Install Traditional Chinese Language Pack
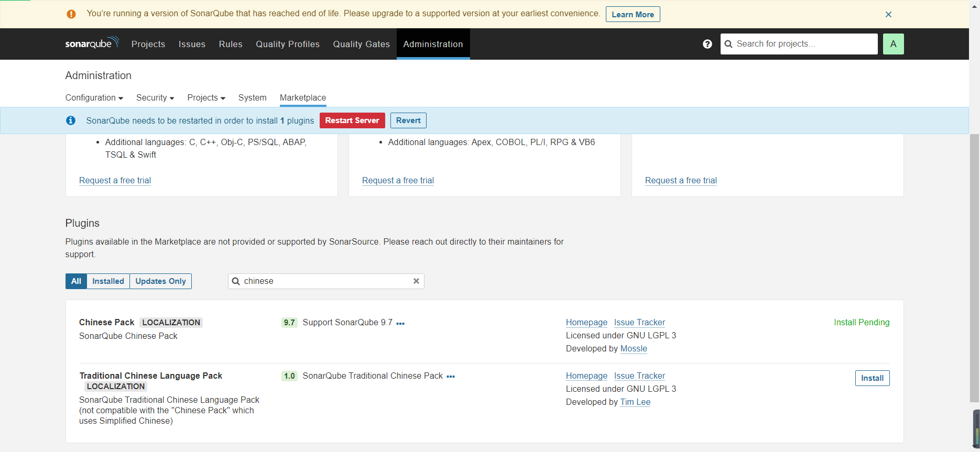This screenshot has width=980, height=452. [872, 378]
